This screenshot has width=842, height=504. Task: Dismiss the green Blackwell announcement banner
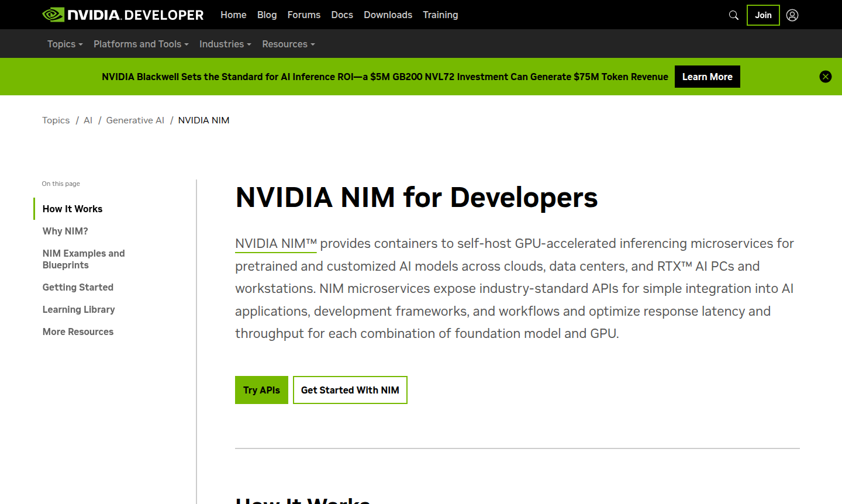(x=825, y=77)
